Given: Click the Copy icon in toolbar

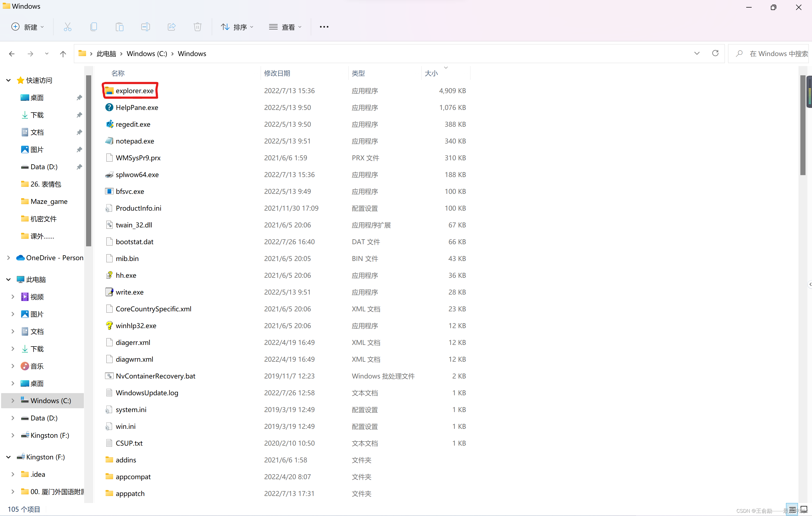Looking at the screenshot, I should point(94,27).
